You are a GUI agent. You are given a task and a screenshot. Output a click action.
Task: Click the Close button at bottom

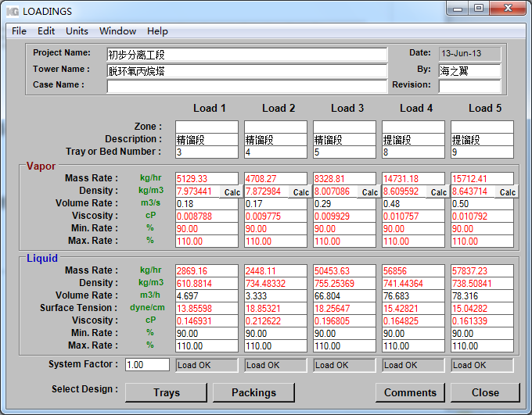tap(485, 392)
